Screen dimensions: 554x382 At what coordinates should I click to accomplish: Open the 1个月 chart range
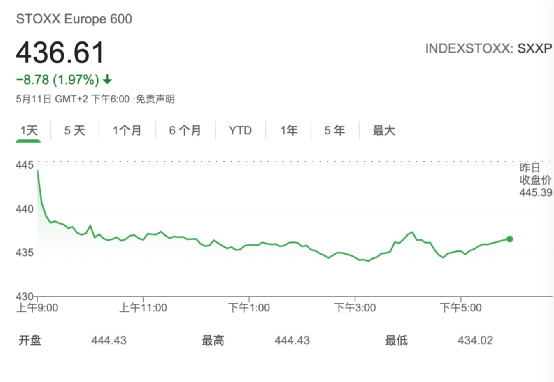(x=127, y=131)
